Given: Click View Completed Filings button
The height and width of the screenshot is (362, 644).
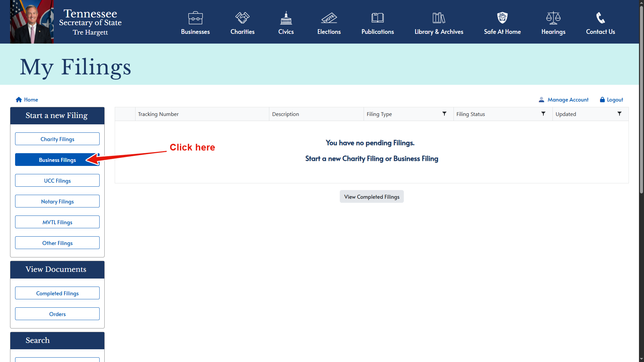Looking at the screenshot, I should pos(371,197).
